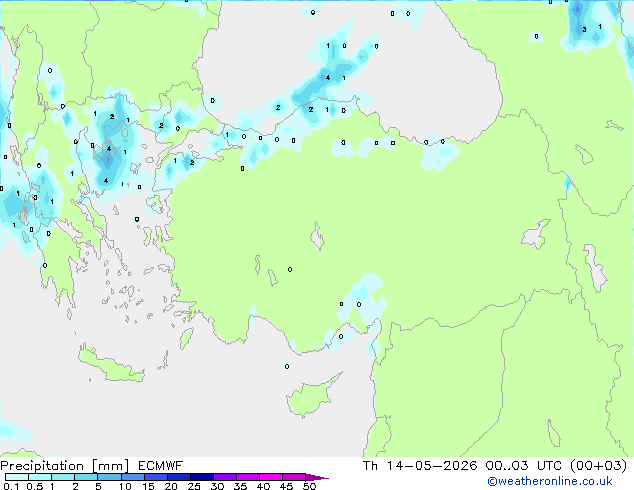
Task: Select the 1–2 mm legend swatch
Action: pos(63,477)
